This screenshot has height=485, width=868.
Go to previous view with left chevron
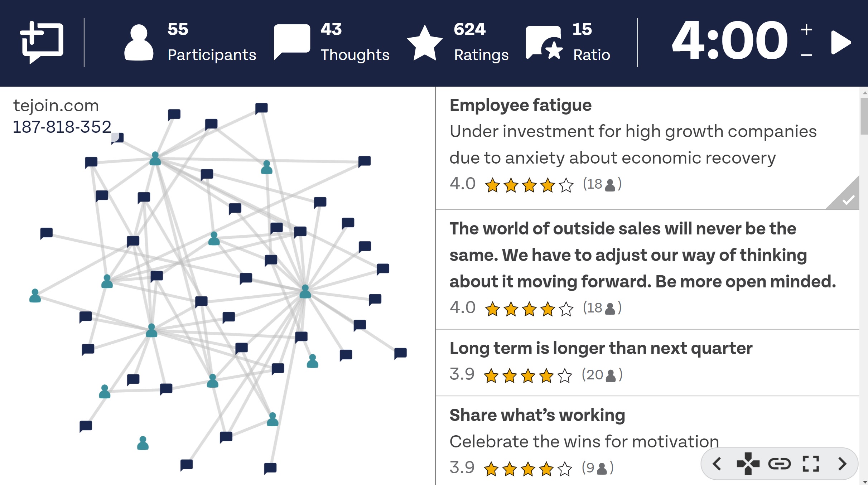tap(717, 464)
